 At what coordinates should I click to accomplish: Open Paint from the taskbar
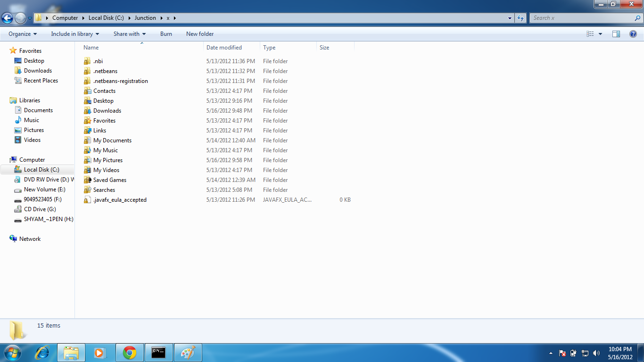coord(188,353)
